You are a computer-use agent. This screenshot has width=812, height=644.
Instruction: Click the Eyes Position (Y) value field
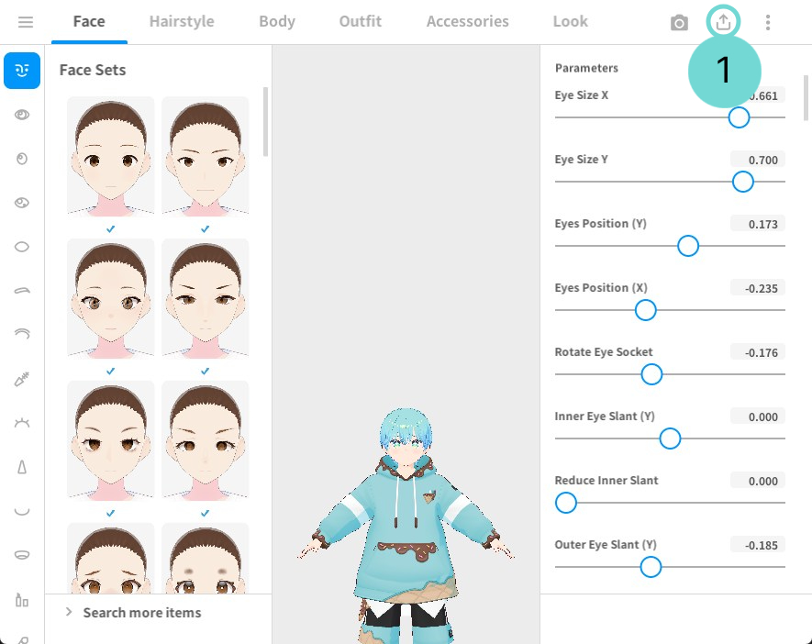pyautogui.click(x=758, y=224)
